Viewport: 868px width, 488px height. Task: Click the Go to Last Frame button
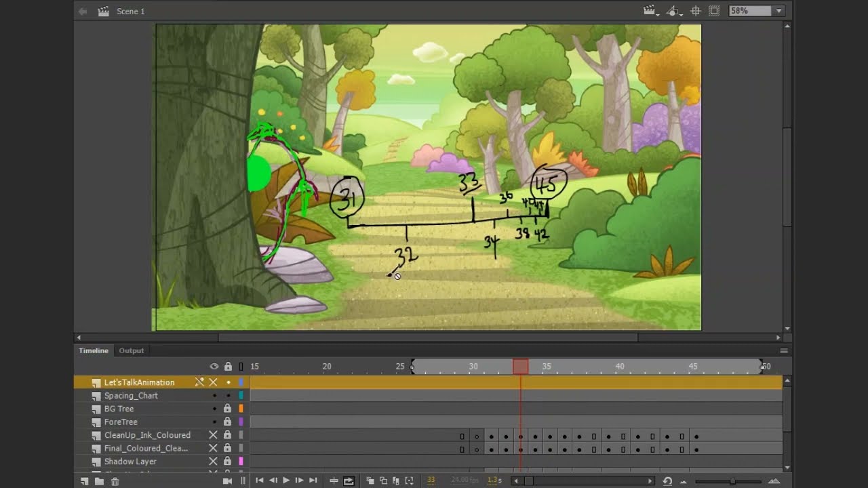pos(313,480)
